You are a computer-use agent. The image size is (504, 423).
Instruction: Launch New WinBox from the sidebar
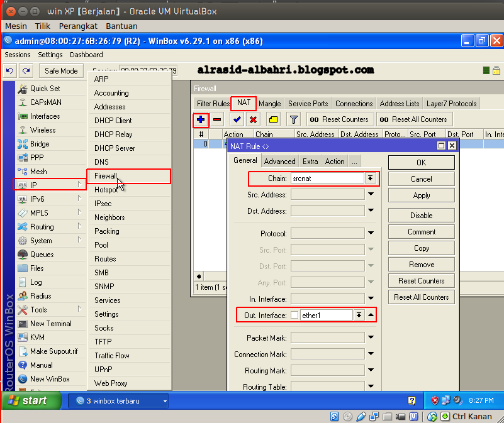coord(50,378)
